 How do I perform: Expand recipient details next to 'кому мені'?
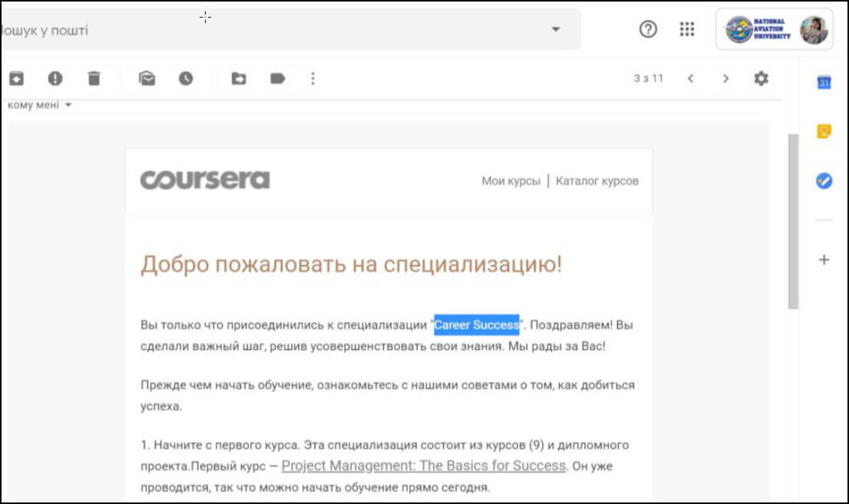pyautogui.click(x=68, y=105)
